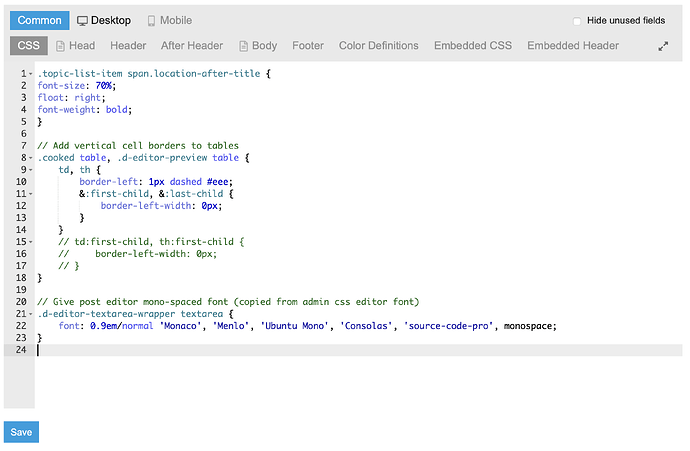Click the selector ".topic-list-item span.location-after-title"
The image size is (690, 451).
coord(149,74)
